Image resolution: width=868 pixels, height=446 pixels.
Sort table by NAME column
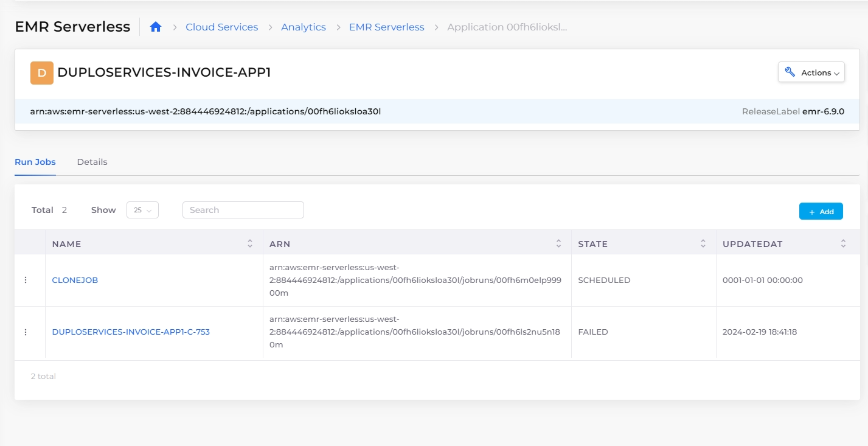[249, 243]
